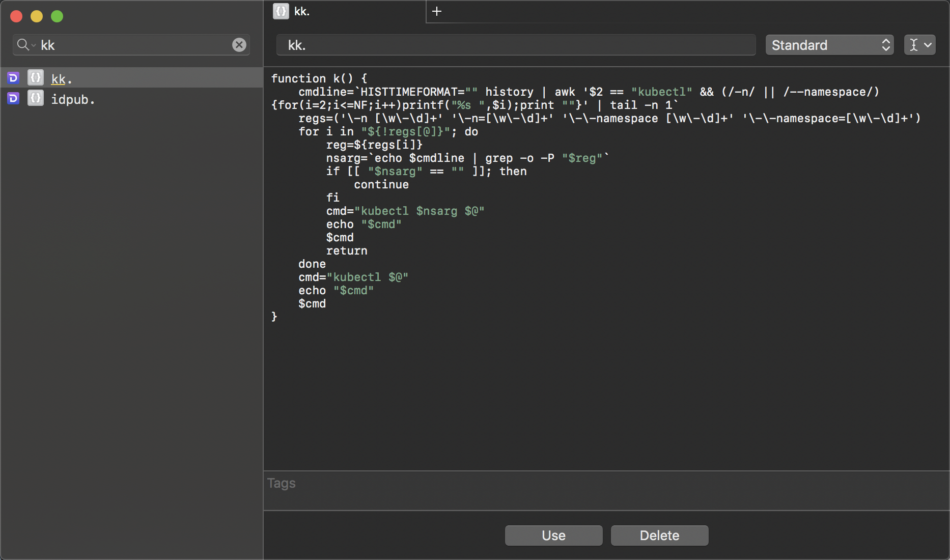Viewport: 950px width, 560px height.
Task: Switch to the kk. tab
Action: click(346, 11)
